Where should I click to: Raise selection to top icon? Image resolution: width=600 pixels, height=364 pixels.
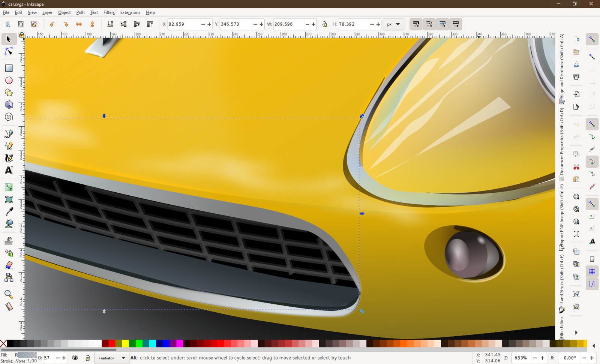coord(150,24)
